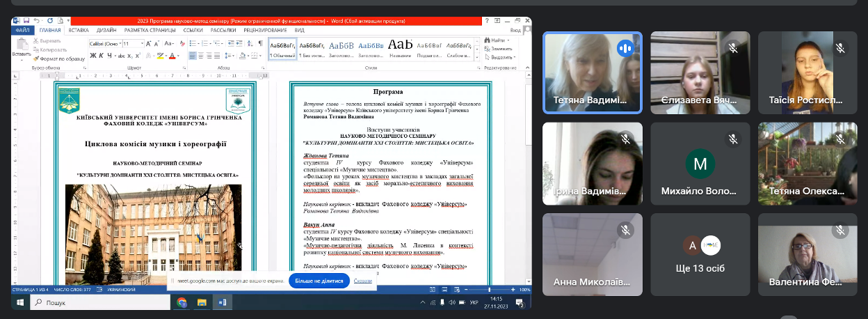
Task: Justify text alignment icon
Action: [x=217, y=56]
